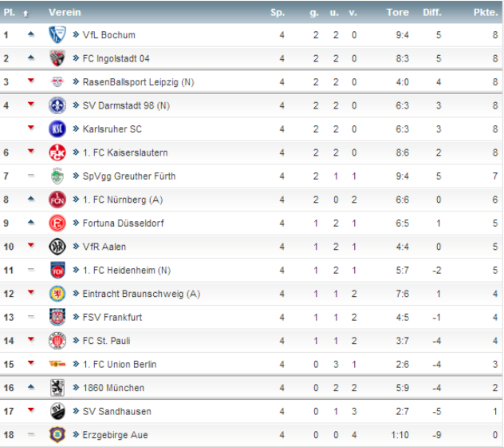Open the SpVgg Greuther Fürth link
This screenshot has width=504, height=447.
(128, 176)
